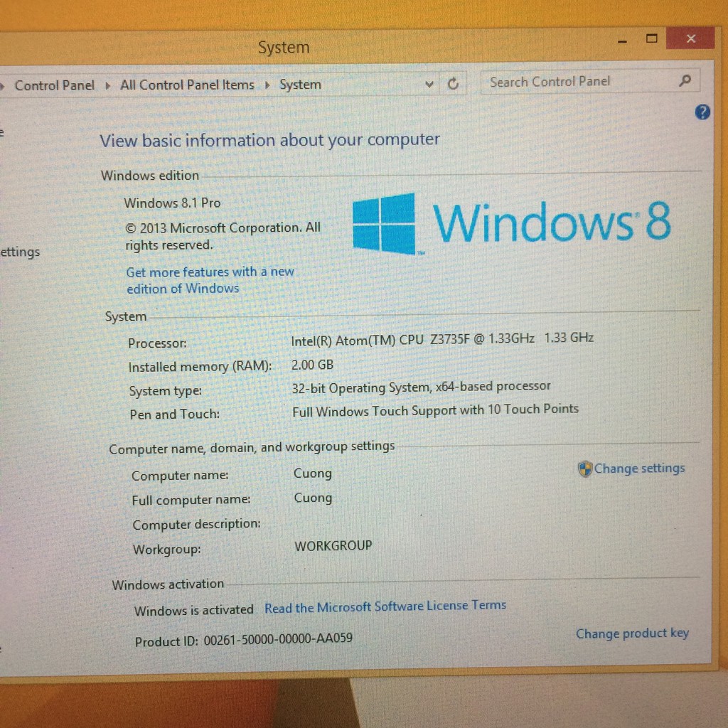Viewport: 728px width, 728px height.
Task: Select the System breadcrumb item
Action: click(x=300, y=85)
